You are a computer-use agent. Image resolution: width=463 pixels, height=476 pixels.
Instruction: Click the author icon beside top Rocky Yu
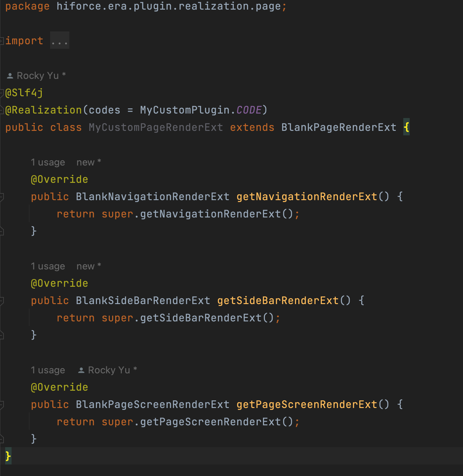coord(10,76)
